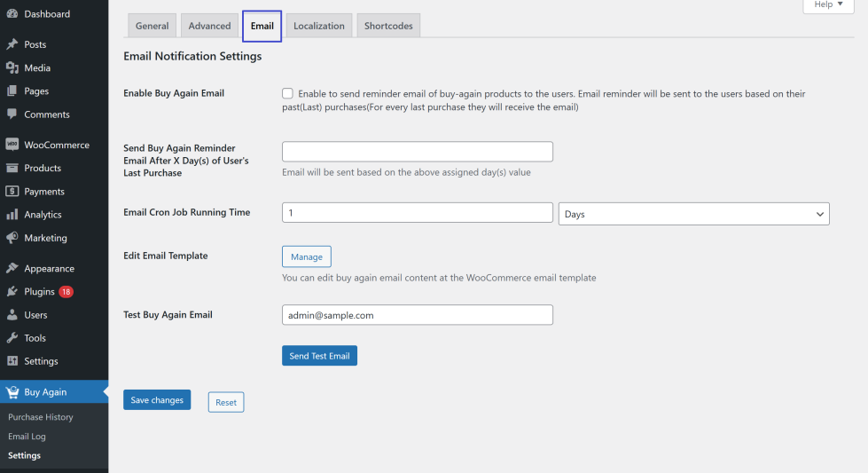The height and width of the screenshot is (473, 868).
Task: Open Purchase History submenu link
Action: click(x=41, y=417)
